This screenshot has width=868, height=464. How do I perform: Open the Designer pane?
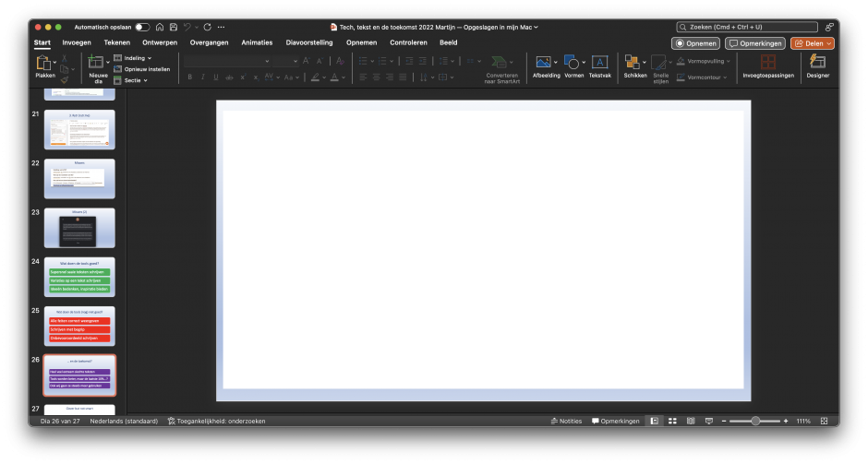817,67
